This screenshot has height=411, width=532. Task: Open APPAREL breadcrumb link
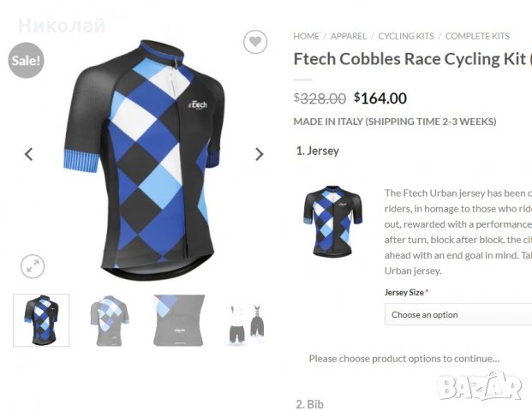(x=349, y=36)
